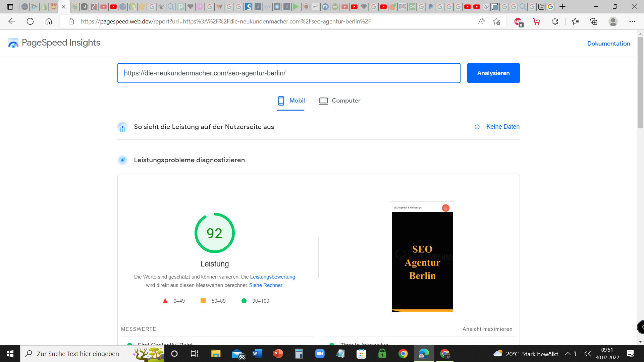Click the 92 performance score gauge
644x362 pixels.
click(215, 233)
